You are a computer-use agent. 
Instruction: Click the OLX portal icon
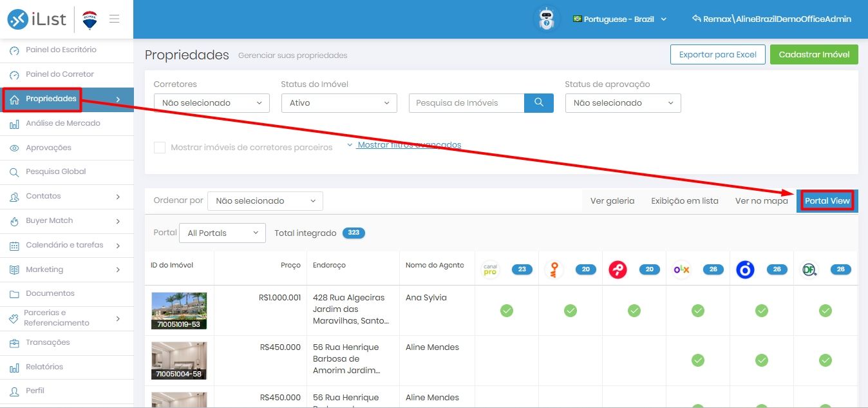click(x=681, y=269)
